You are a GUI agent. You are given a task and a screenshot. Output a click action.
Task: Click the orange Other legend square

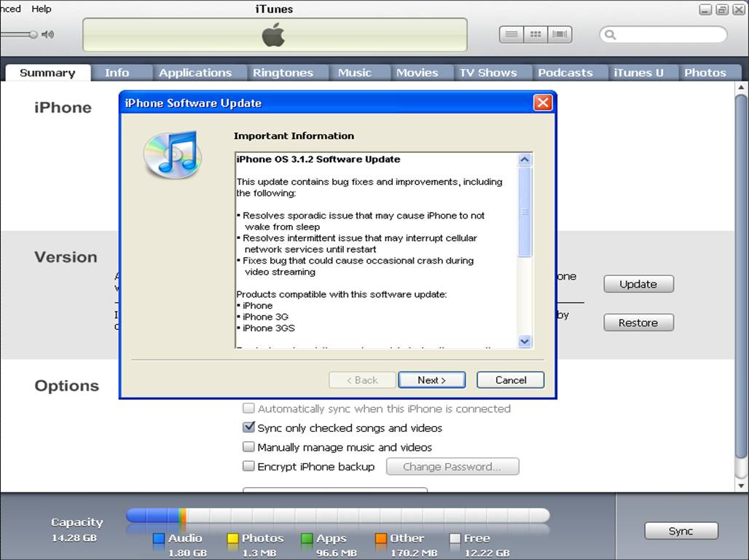point(381,538)
